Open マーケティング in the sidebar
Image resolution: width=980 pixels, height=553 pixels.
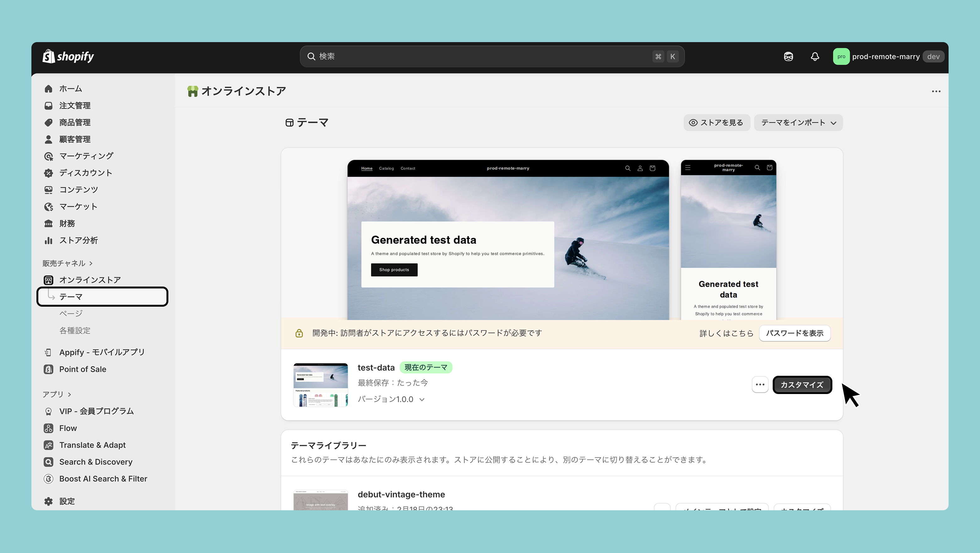pos(86,156)
